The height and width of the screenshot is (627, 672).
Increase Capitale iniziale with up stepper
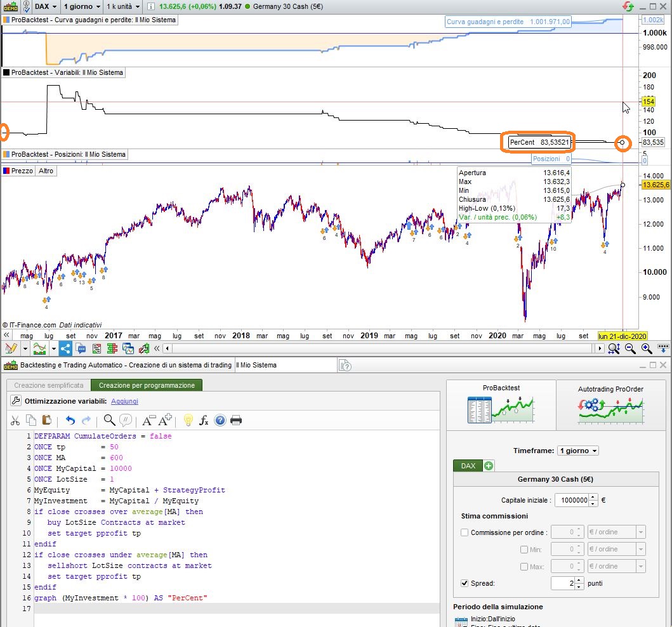point(593,497)
